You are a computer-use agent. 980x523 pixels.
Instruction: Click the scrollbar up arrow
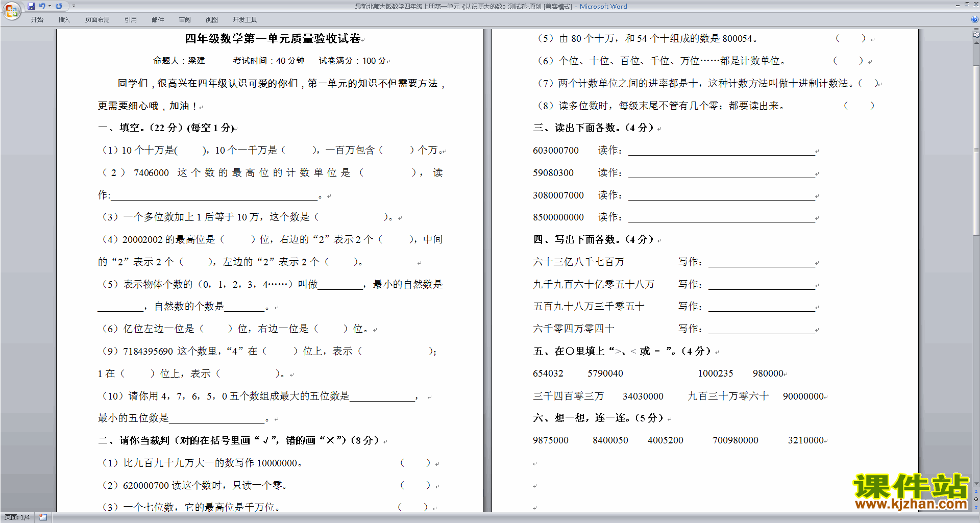click(x=976, y=42)
